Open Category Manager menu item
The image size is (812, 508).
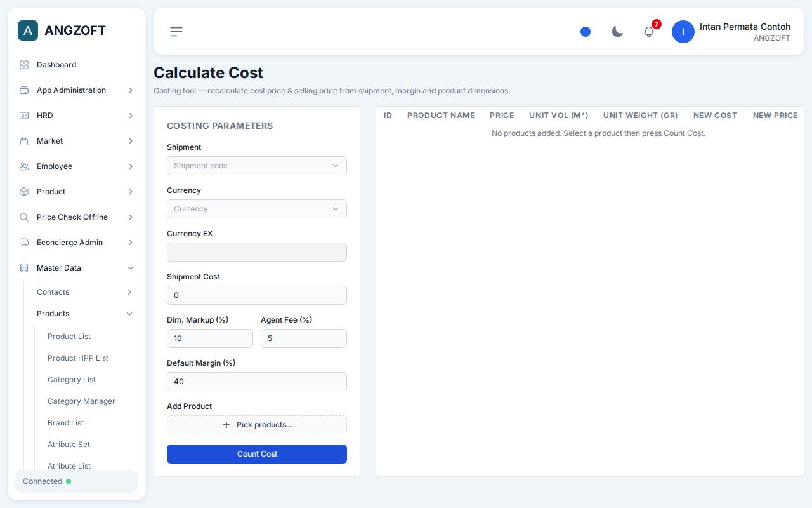pyautogui.click(x=81, y=401)
